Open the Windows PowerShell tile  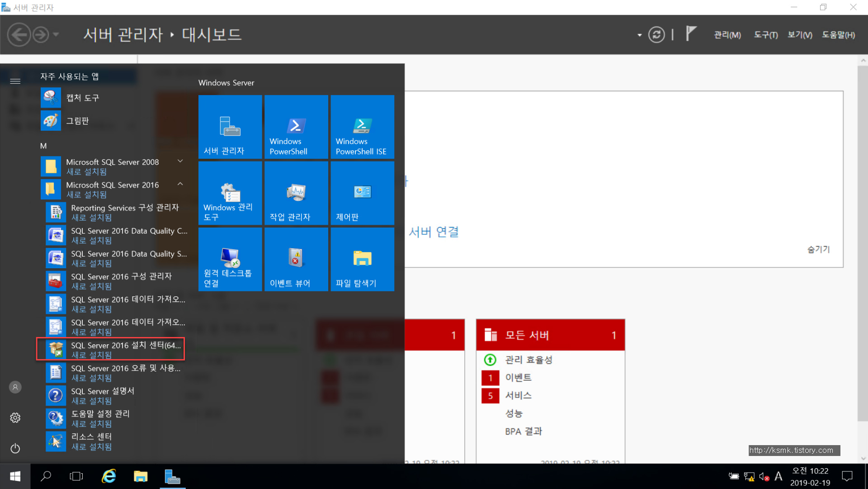(x=296, y=127)
